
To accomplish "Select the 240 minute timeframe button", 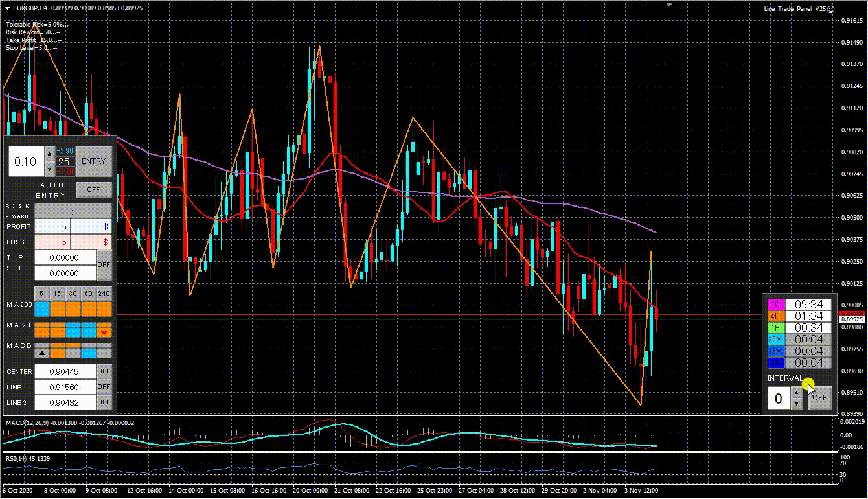I will (x=104, y=294).
